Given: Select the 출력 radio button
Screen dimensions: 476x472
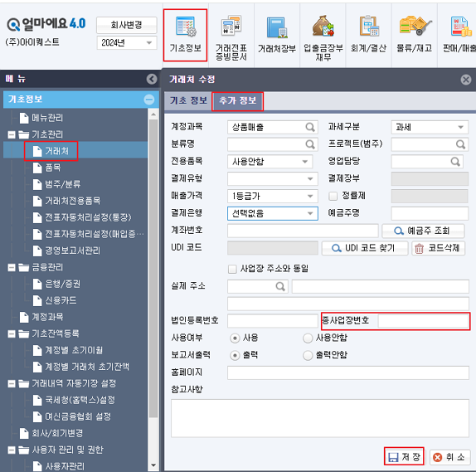Looking at the screenshot, I should coord(235,356).
